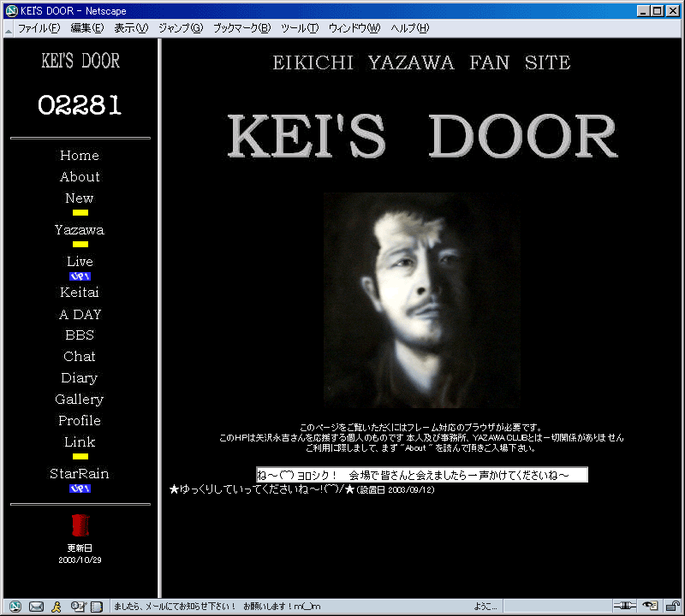Click the large KEI'S DOOR title graphic
This screenshot has height=616, width=685.
tap(423, 136)
